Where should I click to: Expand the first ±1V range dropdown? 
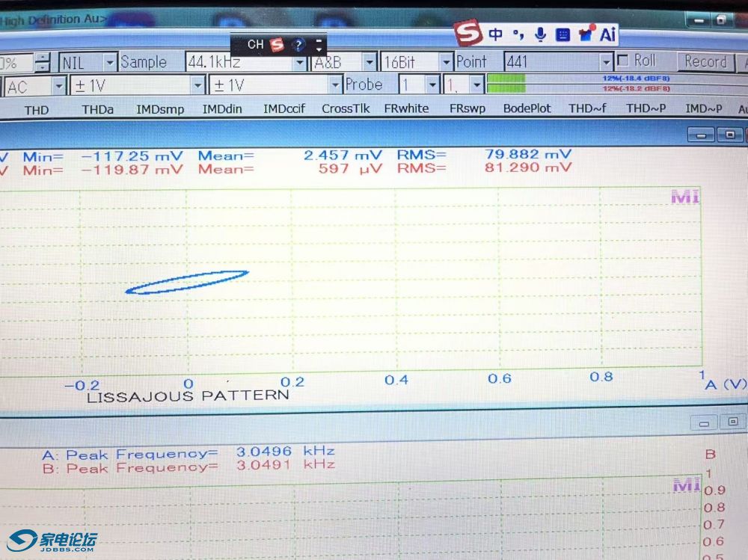[x=197, y=86]
